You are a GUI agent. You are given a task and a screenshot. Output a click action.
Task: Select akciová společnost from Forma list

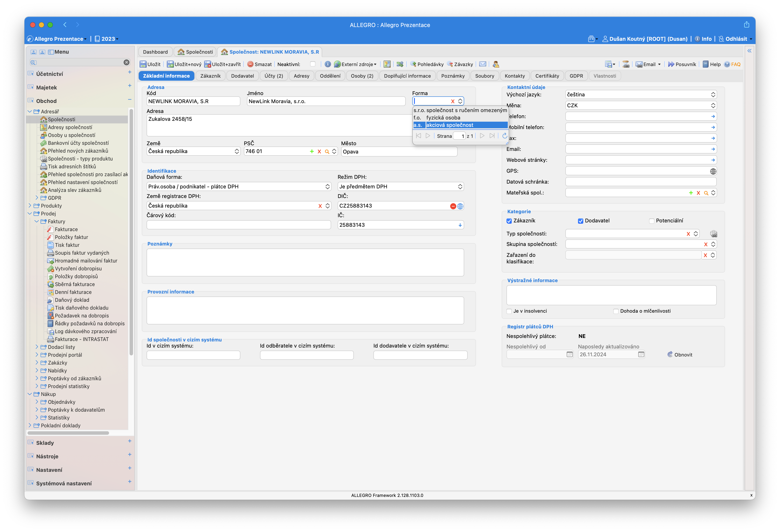449,125
